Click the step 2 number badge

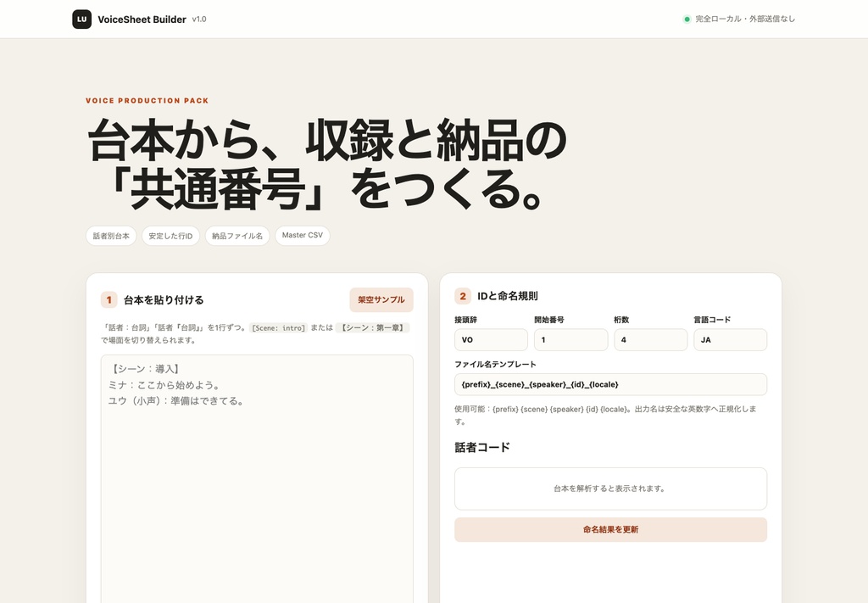click(463, 296)
